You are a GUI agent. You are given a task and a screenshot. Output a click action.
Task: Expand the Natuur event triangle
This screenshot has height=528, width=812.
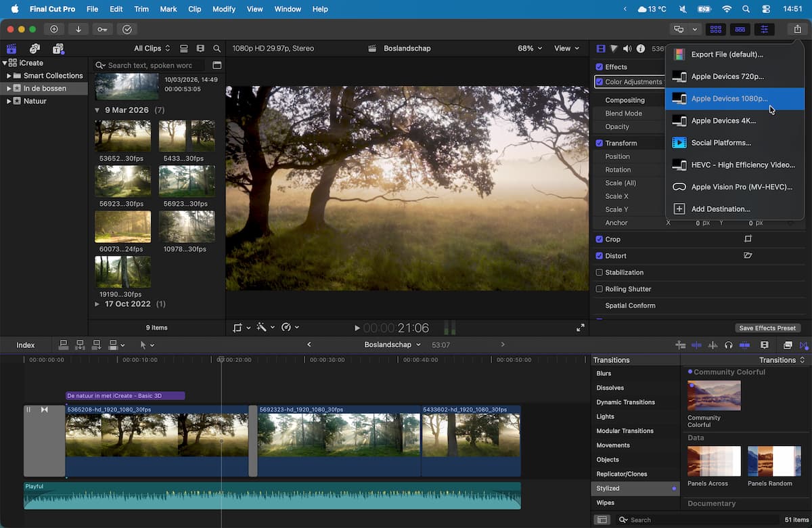pos(9,101)
